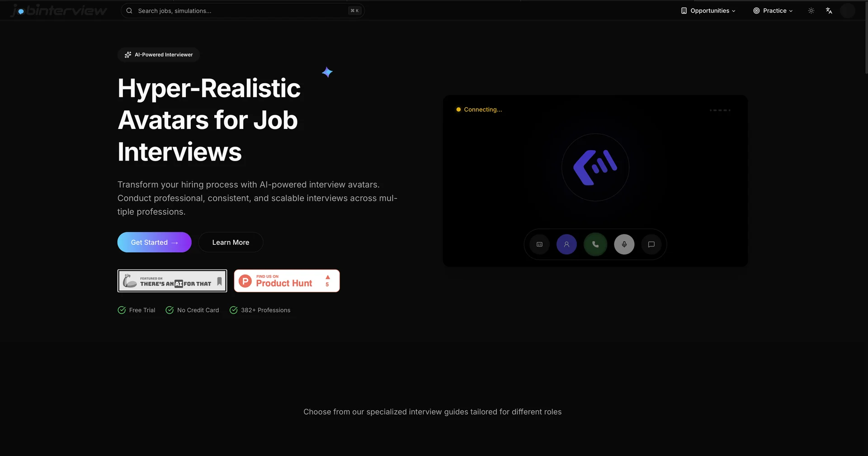Expand the Opportunities dropdown menu
Image resolution: width=868 pixels, height=456 pixels.
tap(708, 11)
